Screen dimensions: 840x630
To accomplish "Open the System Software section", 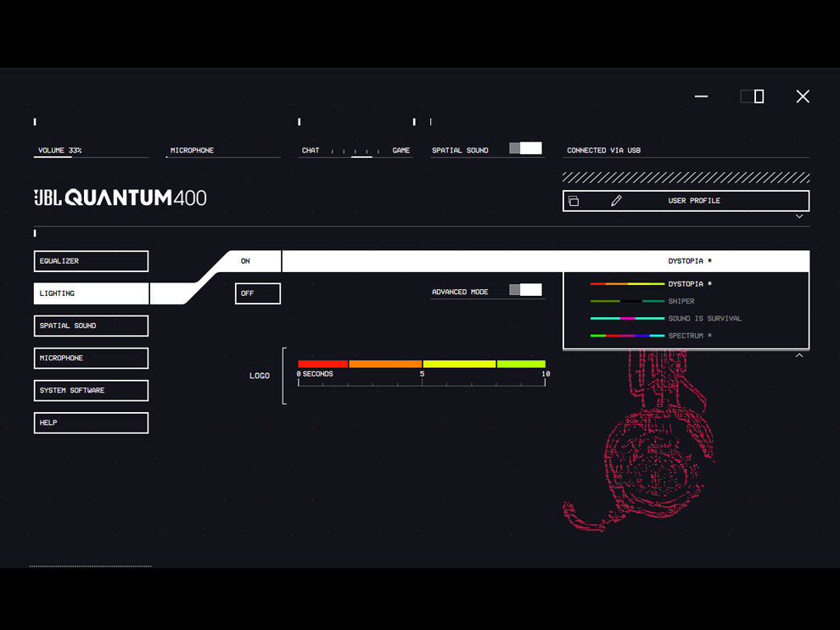I will 91,391.
